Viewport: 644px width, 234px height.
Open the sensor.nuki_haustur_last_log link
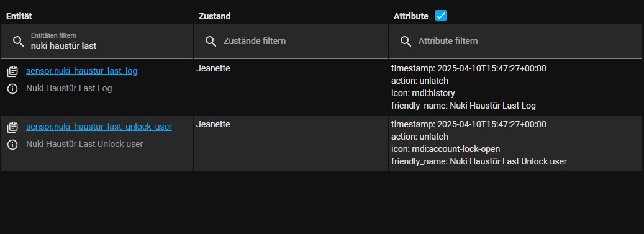[82, 71]
